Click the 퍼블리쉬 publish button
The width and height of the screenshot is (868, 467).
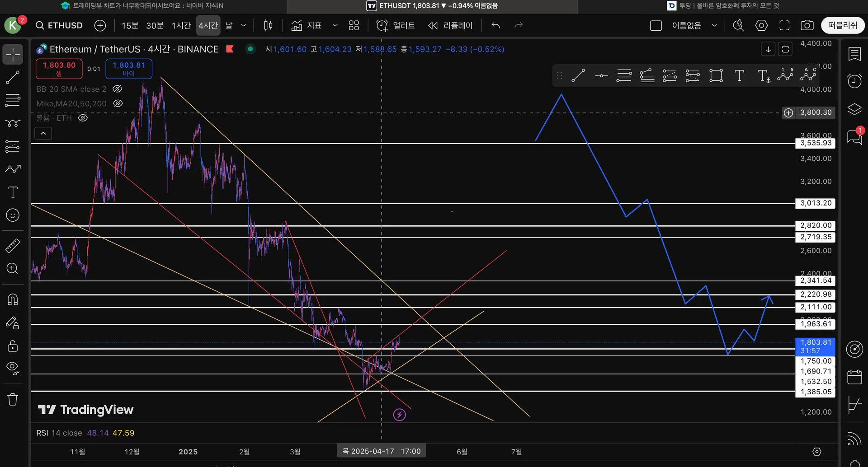(842, 25)
